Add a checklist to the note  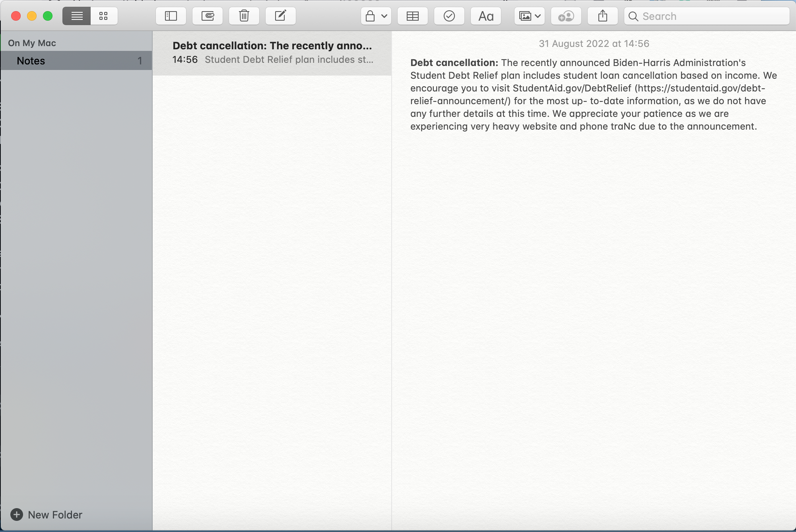449,16
